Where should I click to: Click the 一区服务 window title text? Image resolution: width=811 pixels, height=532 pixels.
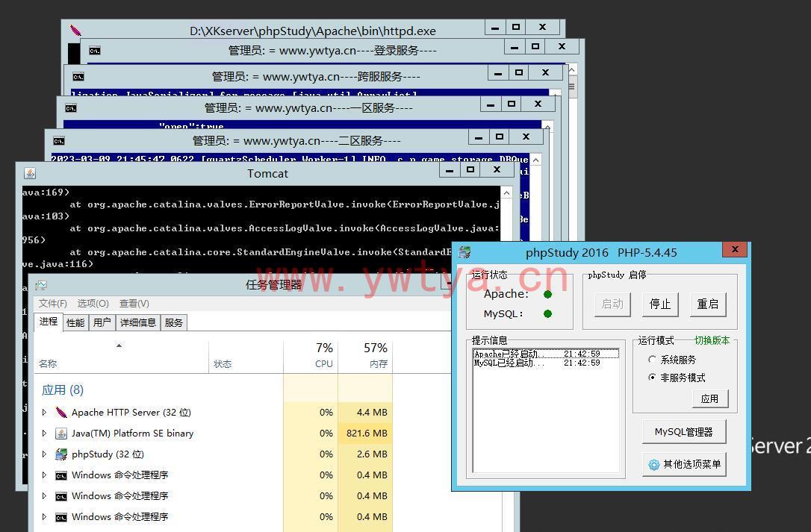coord(308,108)
